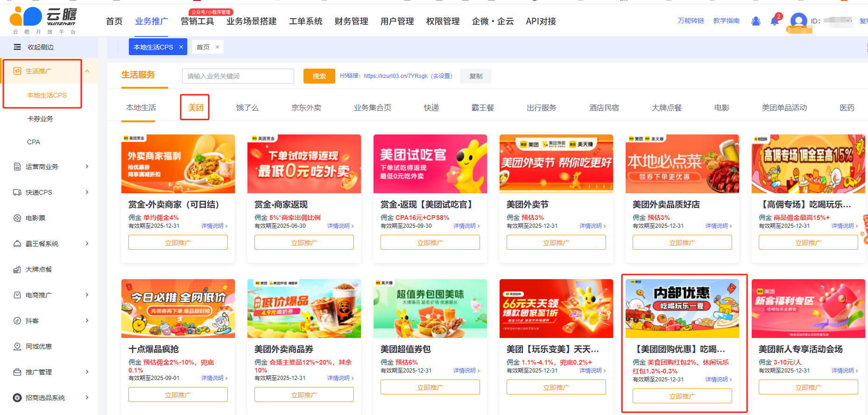Click the 美团试吃官 banner thumbnail

430,164
